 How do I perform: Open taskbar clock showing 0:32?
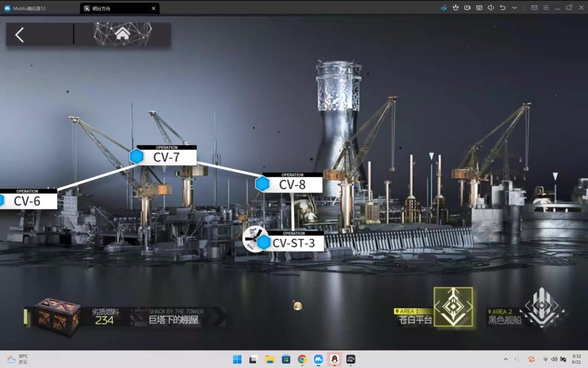(577, 359)
